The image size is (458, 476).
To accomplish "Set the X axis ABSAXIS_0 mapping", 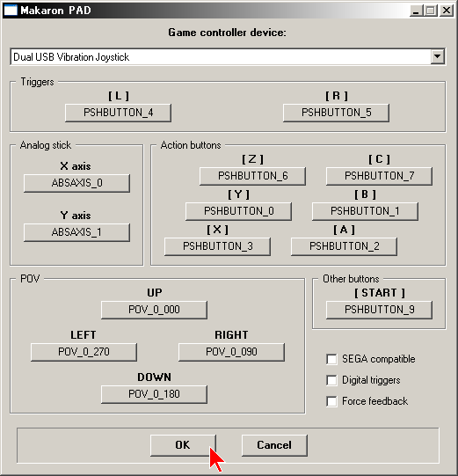I will [x=77, y=183].
